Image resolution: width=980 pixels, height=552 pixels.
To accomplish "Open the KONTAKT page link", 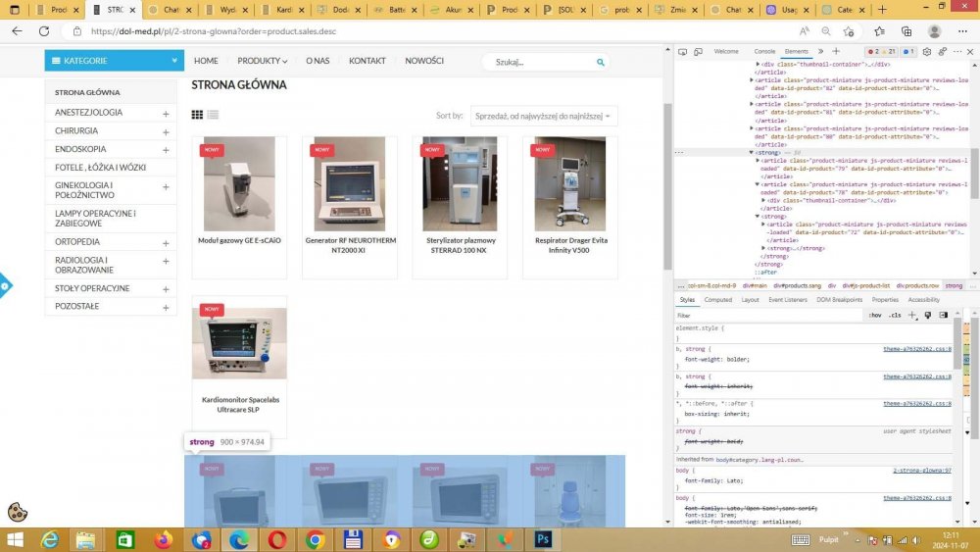I will pos(367,61).
